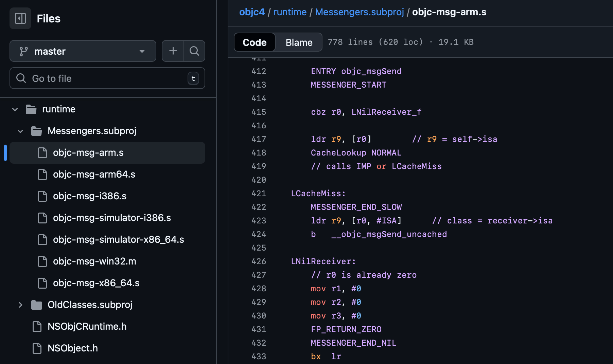Screen dimensions: 613x364
Task: Click the search magnifier button beside plus
Action: coord(194,51)
